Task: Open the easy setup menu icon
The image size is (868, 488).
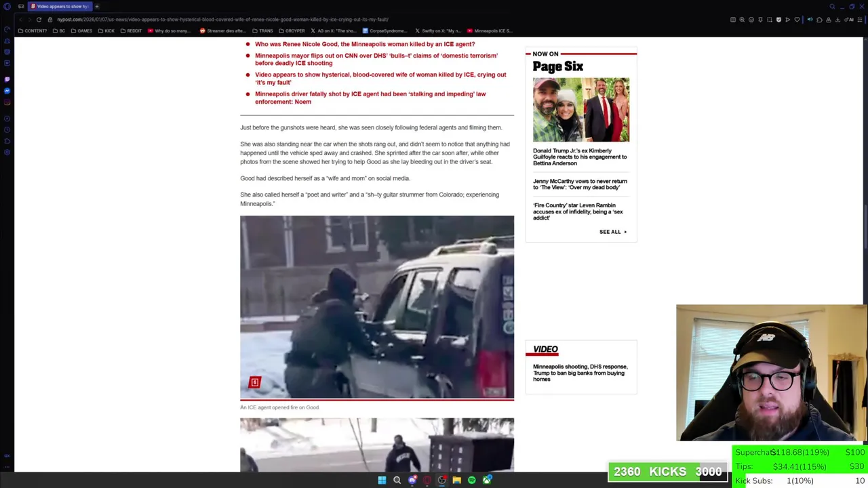Action: click(x=860, y=20)
